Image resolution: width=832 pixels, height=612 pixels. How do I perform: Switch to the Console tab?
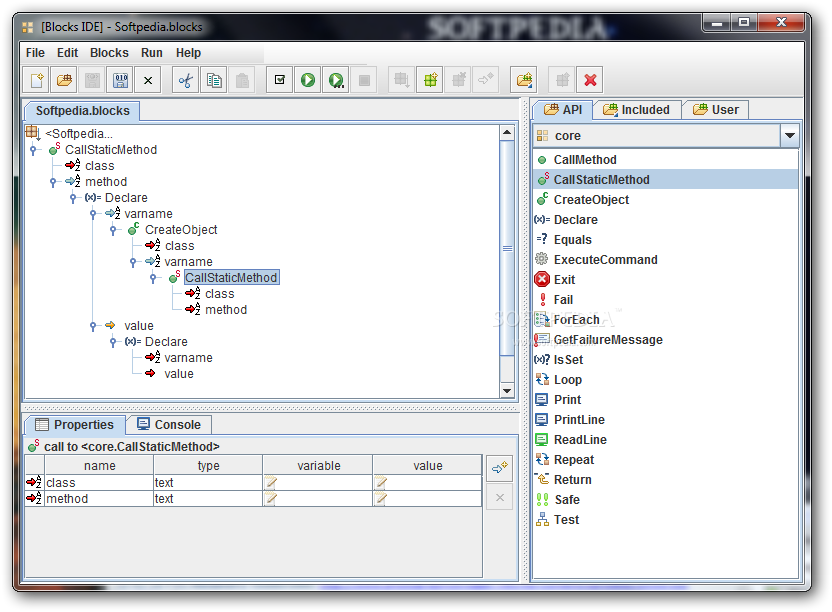pyautogui.click(x=169, y=425)
